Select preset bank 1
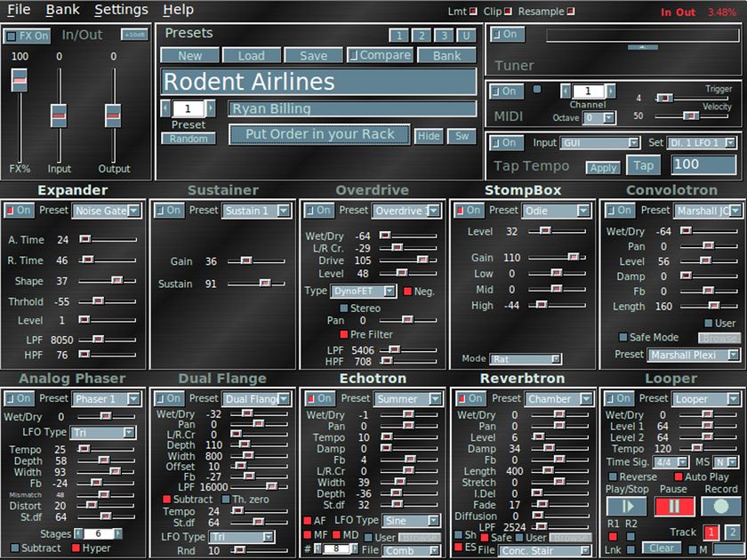The width and height of the screenshot is (747, 560). [x=401, y=34]
